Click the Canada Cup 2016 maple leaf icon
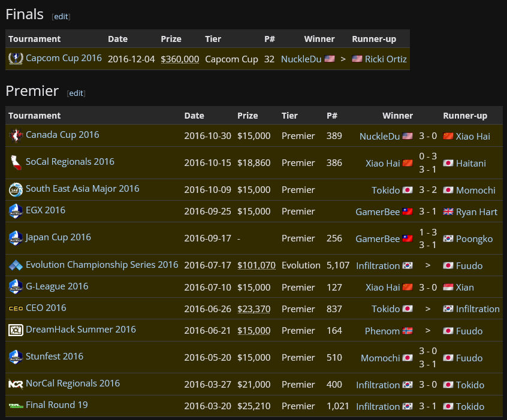Viewport: 507px width, 420px height. 16,135
